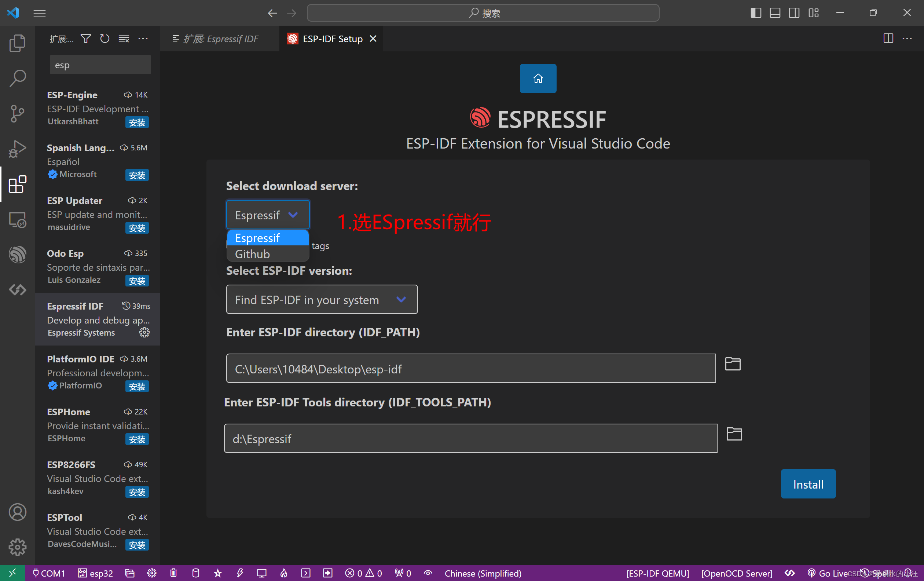The height and width of the screenshot is (581, 924).
Task: Toggle the secondary sidebar
Action: [x=793, y=13]
